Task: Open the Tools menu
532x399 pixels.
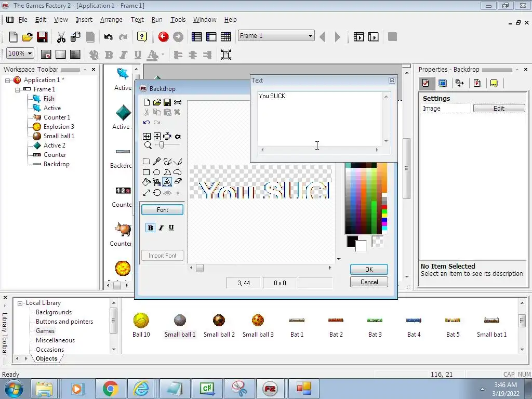Action: point(178,20)
